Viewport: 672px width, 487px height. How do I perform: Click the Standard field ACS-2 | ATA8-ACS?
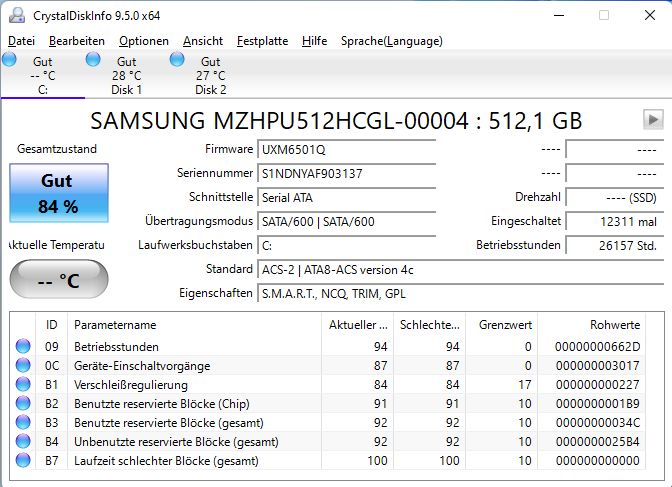pyautogui.click(x=460, y=270)
